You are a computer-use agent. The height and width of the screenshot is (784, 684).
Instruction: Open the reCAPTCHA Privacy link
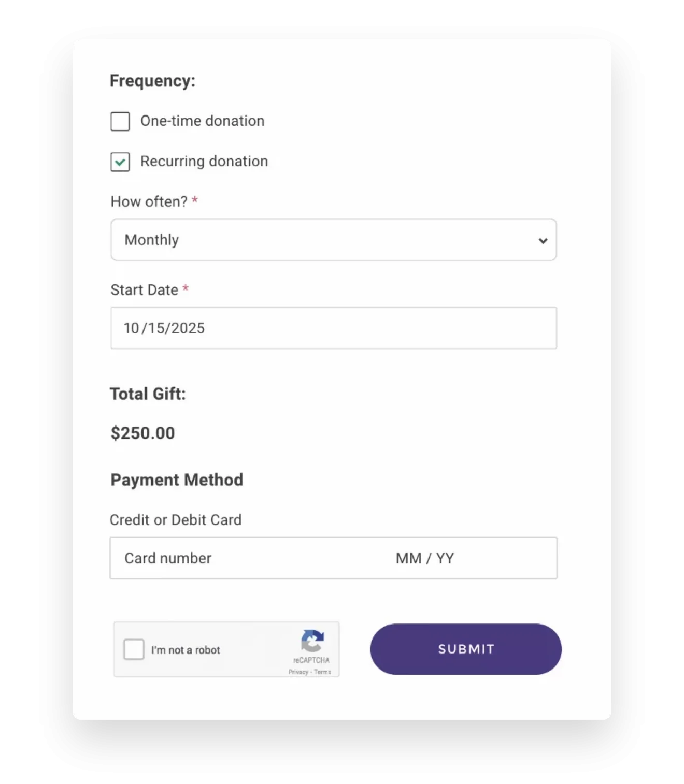[x=298, y=672]
